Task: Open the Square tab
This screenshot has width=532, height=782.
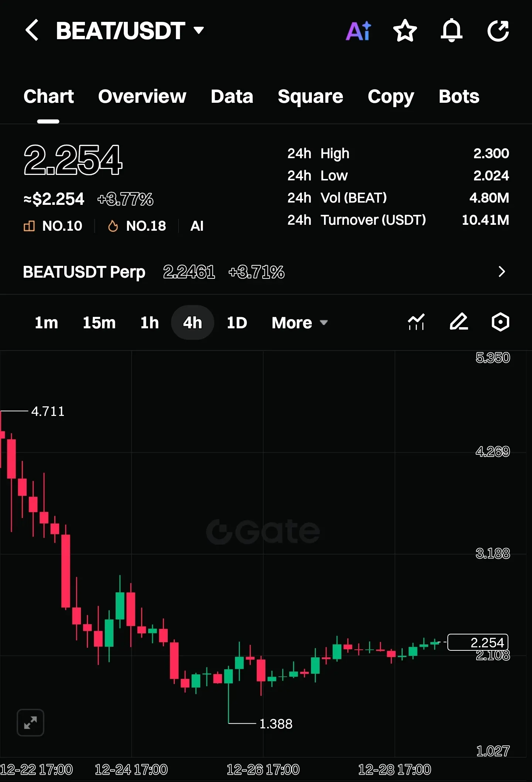Action: point(311,97)
